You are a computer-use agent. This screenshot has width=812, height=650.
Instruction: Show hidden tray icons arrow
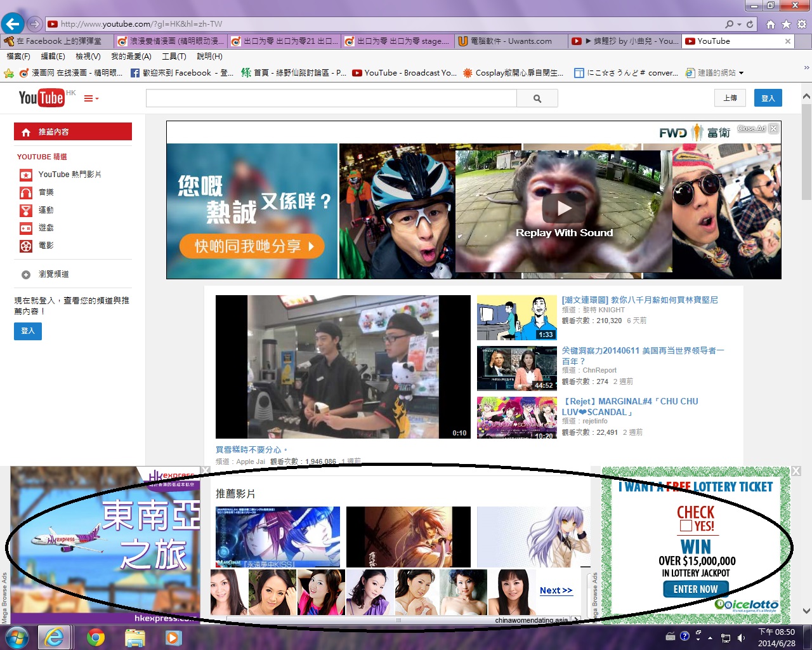coord(710,637)
